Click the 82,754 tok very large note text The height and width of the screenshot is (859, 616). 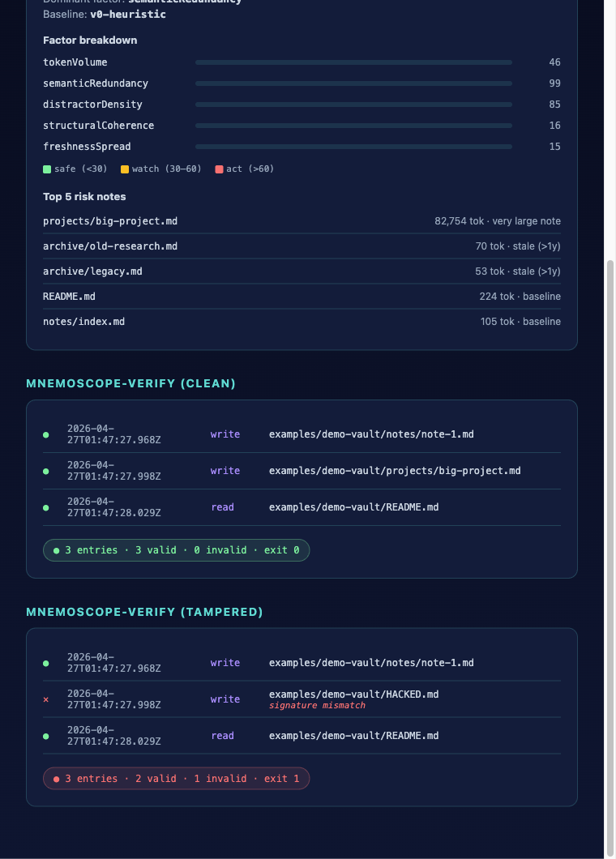(498, 221)
